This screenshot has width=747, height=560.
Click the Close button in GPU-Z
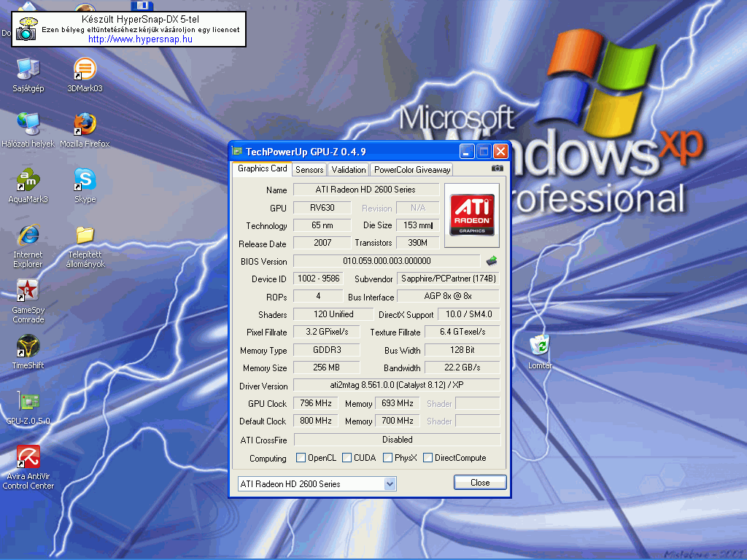click(x=480, y=483)
